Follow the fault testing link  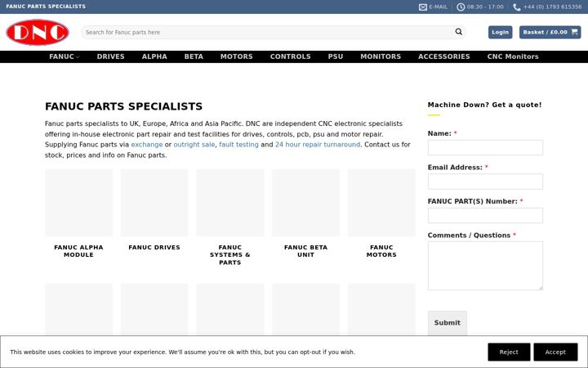[238, 145]
